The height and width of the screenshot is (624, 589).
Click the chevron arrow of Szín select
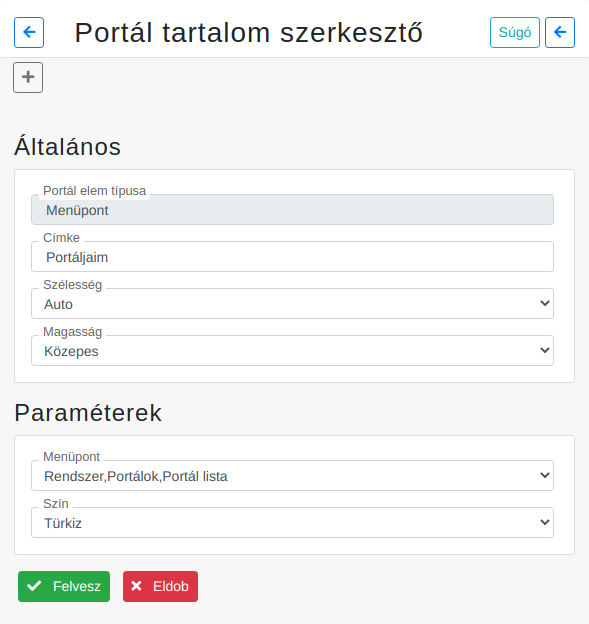[x=545, y=522]
